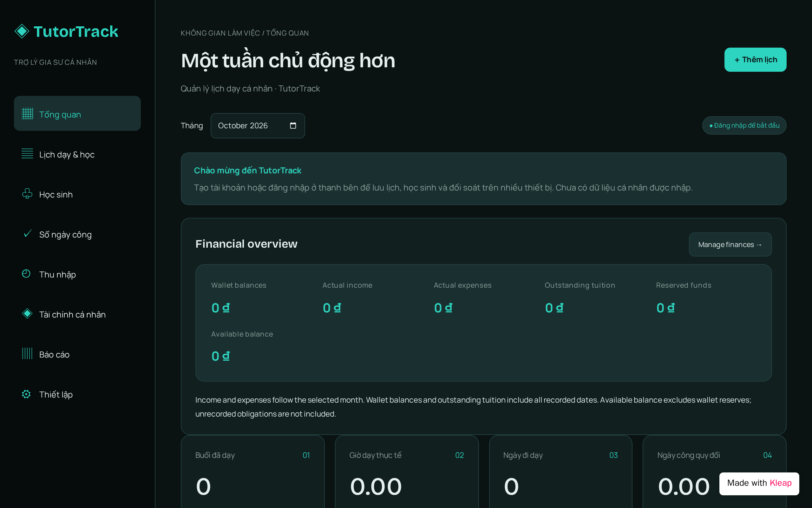Click the Made with Kleap badge
The image size is (812, 508).
(x=759, y=484)
